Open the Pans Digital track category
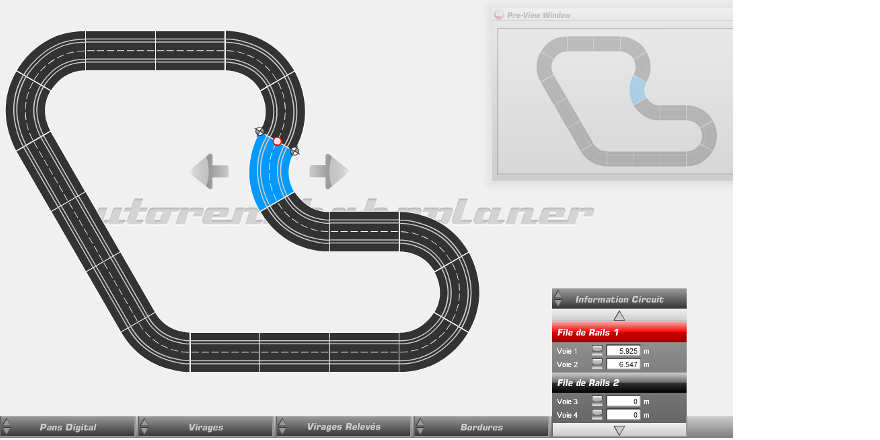 click(68, 427)
